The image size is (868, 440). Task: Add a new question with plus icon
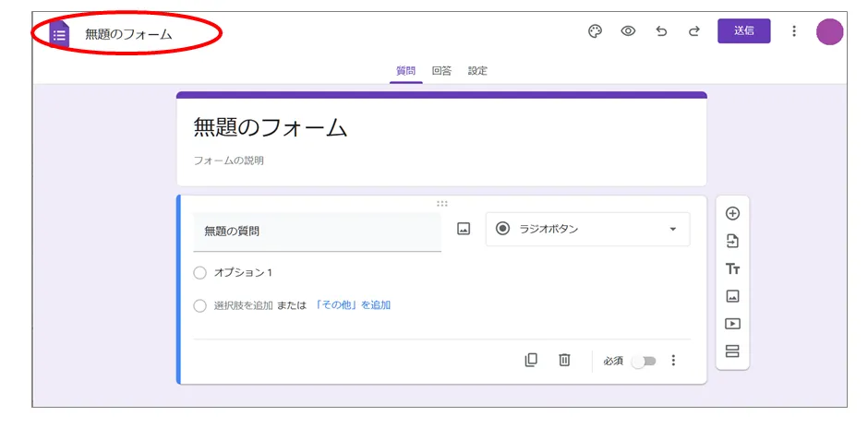[732, 213]
